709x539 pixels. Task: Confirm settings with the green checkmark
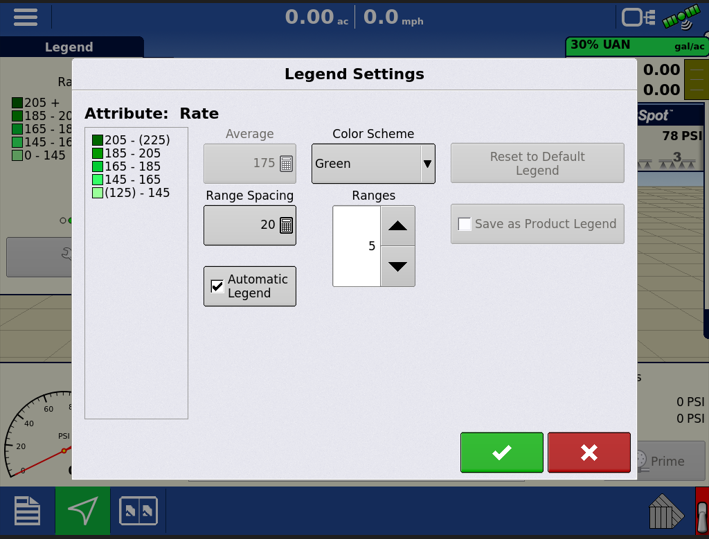[x=501, y=453]
